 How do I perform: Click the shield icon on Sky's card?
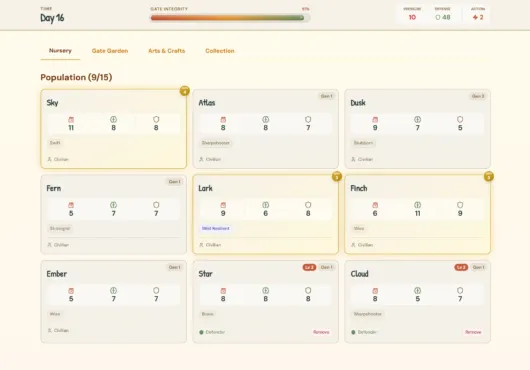coord(156,119)
